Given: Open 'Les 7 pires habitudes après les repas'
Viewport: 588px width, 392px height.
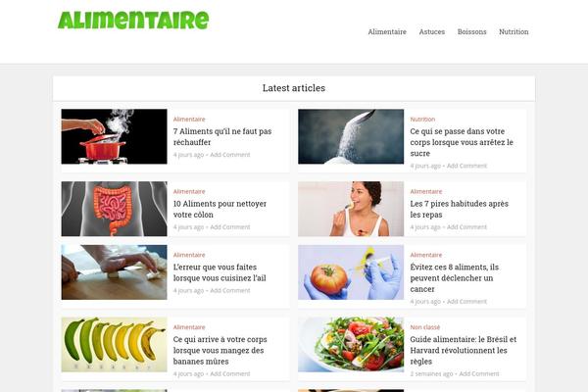Looking at the screenshot, I should pos(459,210).
